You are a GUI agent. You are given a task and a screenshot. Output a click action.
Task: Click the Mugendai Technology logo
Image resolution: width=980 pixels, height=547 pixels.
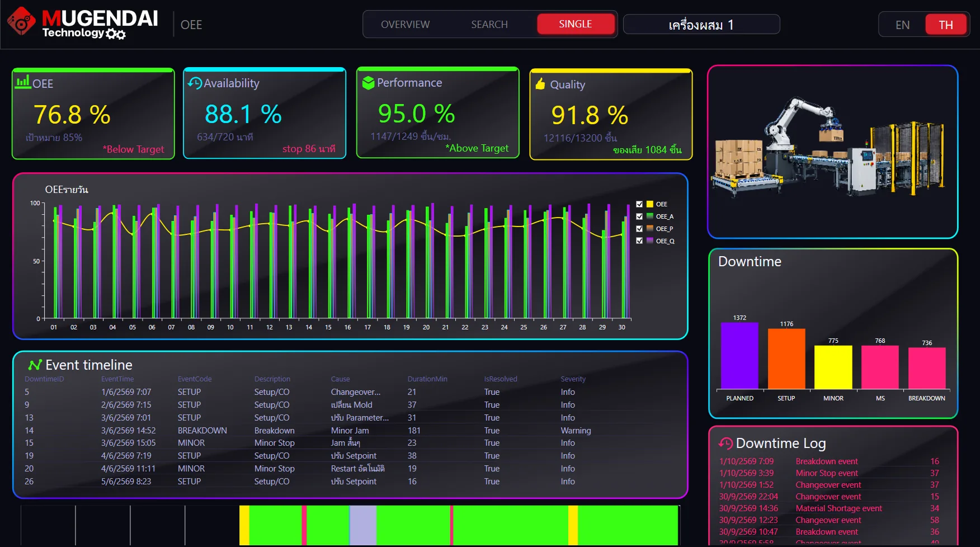83,23
